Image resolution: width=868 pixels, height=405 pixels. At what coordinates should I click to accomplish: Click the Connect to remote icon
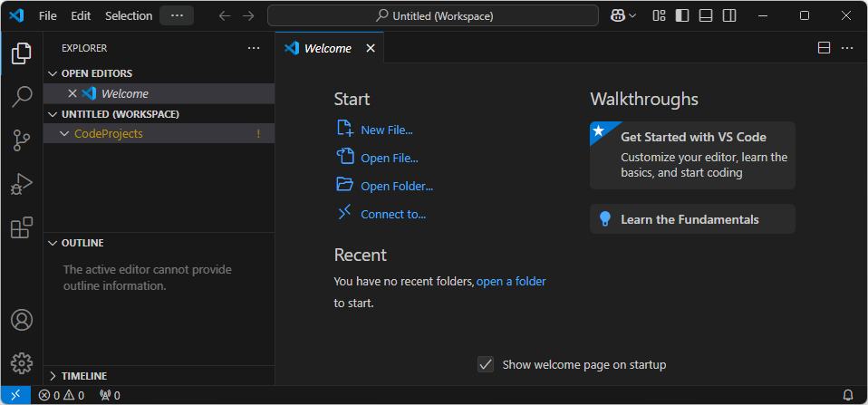click(x=345, y=212)
